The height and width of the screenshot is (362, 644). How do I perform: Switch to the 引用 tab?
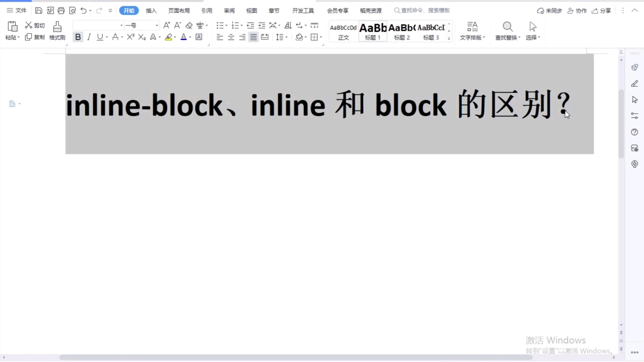(207, 11)
